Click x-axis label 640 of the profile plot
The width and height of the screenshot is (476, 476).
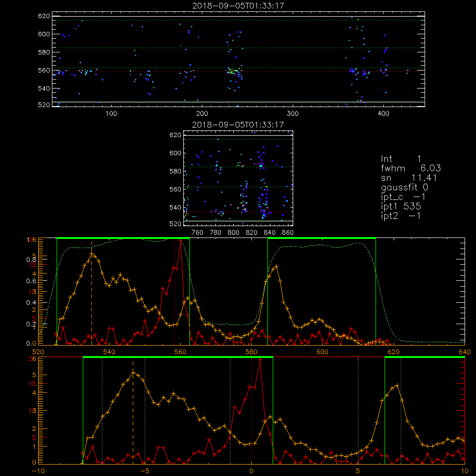pos(465,352)
